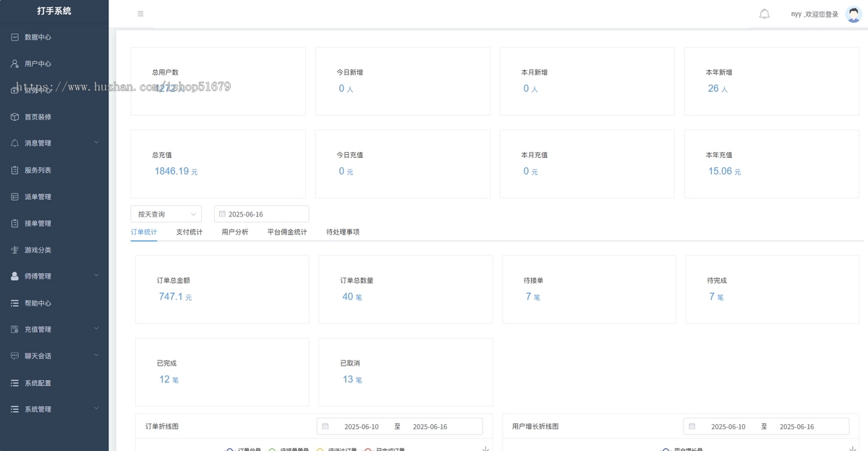Viewport: 868px width, 451px height.
Task: Click the 本月充值 value '0 元'
Action: [531, 172]
